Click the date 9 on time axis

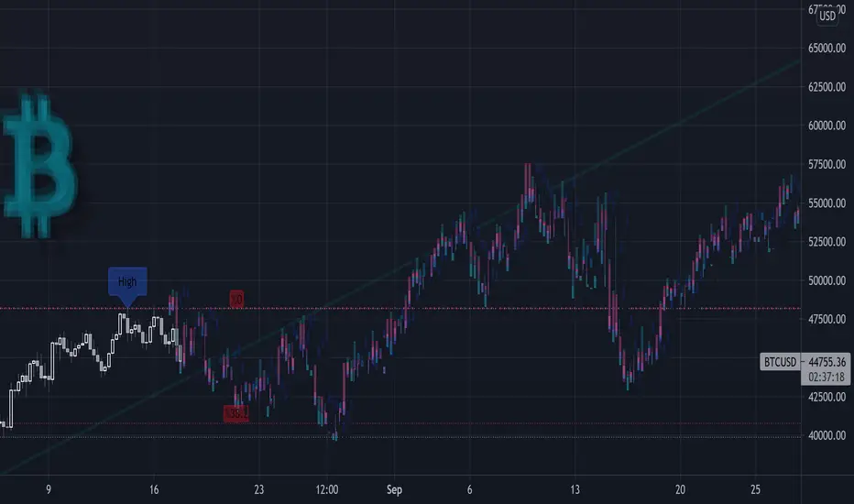(49, 489)
